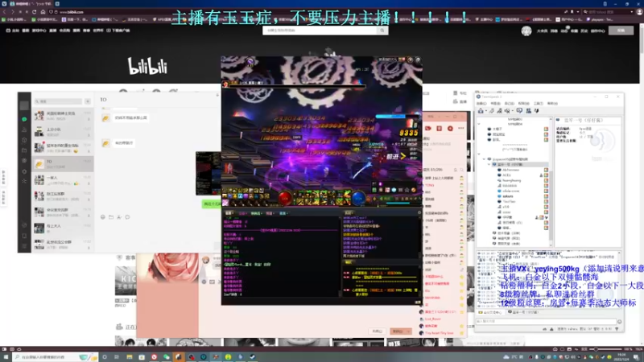The height and width of the screenshot is (362, 644).
Task: Go back in the browser
Action: pos(5,12)
